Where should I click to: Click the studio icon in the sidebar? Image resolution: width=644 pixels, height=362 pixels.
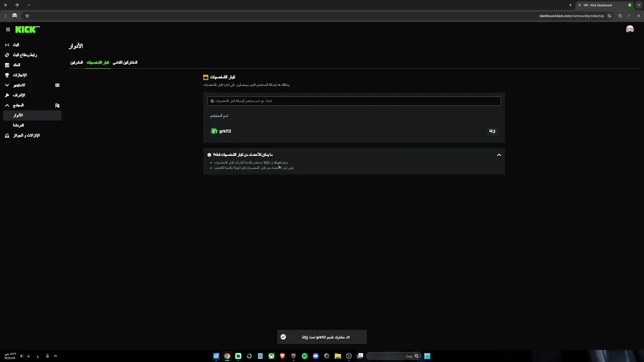coord(57,85)
